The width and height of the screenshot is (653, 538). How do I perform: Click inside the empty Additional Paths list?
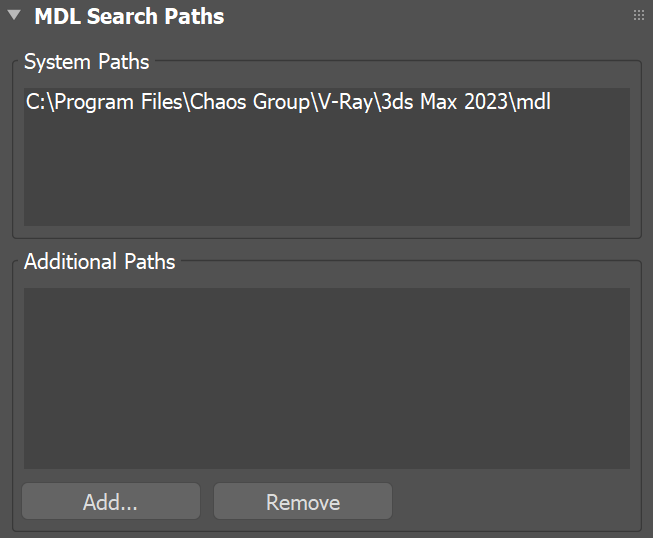[x=326, y=378]
